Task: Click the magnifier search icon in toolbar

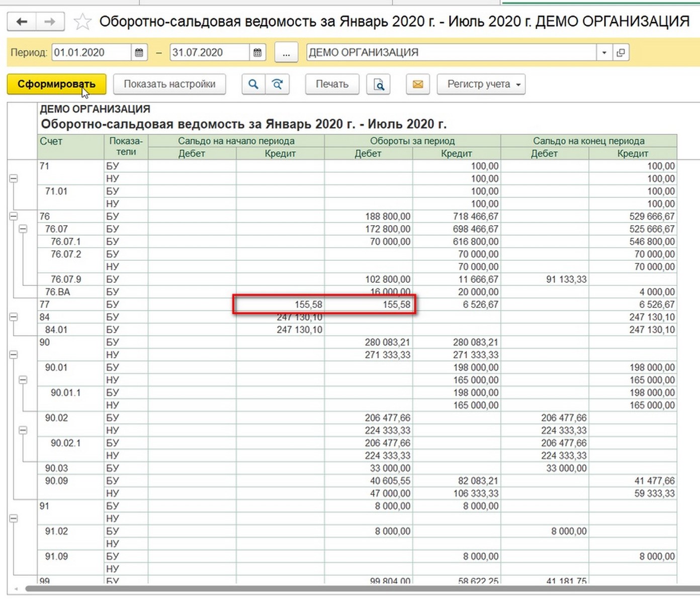Action: pos(253,84)
